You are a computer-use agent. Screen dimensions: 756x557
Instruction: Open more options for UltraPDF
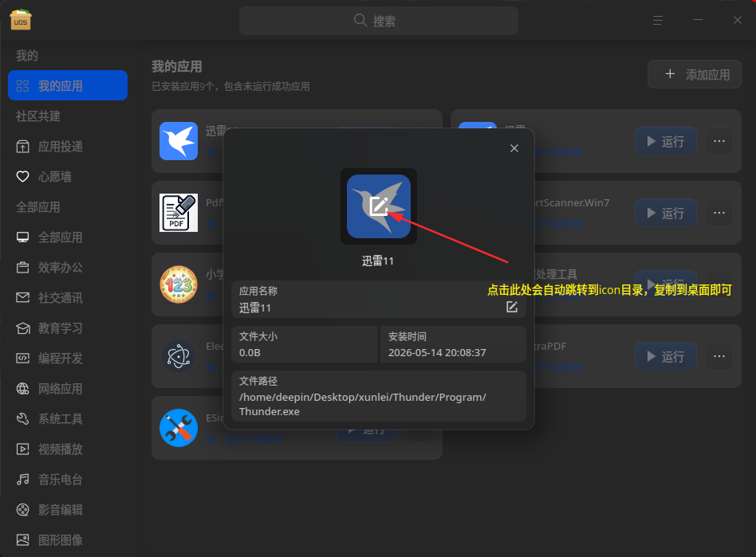coord(719,356)
